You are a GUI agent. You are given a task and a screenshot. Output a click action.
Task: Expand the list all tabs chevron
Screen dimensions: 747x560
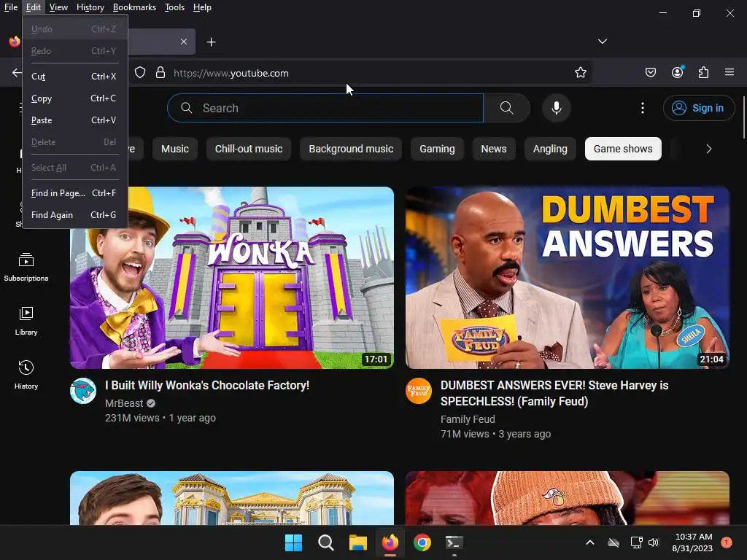click(x=602, y=42)
